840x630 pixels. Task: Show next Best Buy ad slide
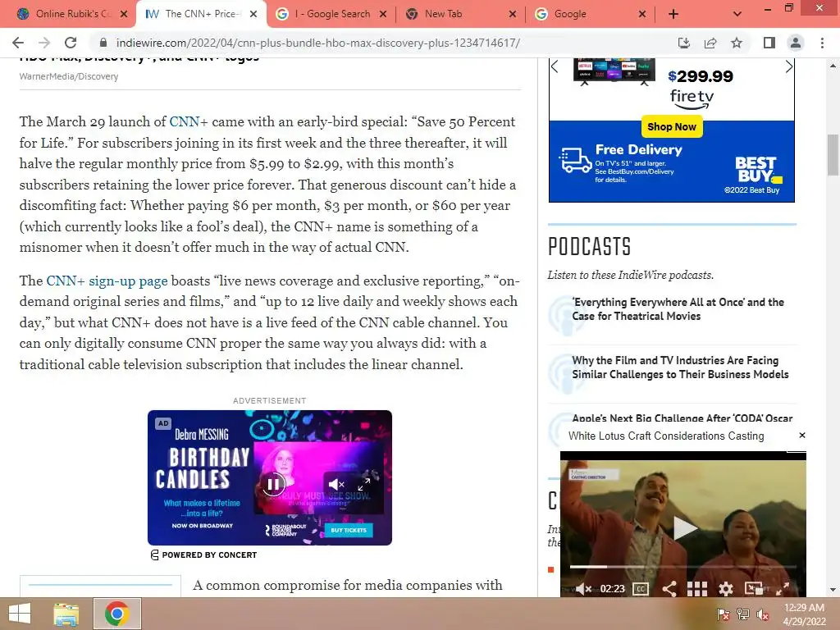788,66
